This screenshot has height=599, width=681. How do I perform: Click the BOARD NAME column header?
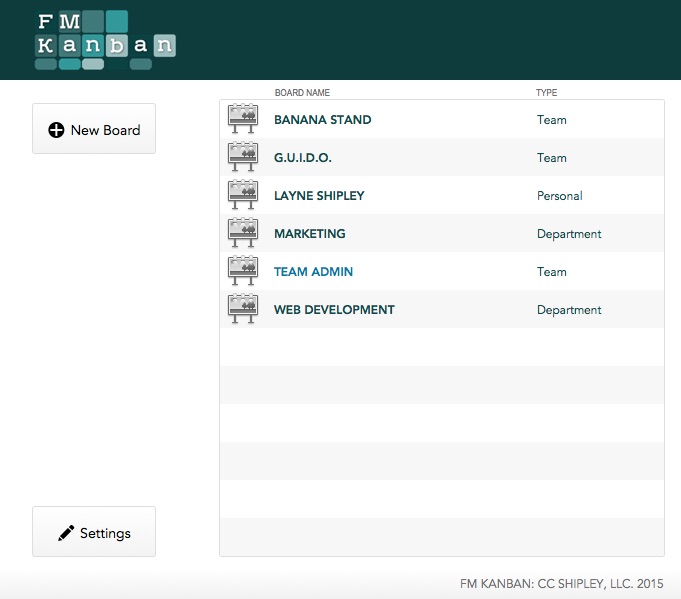[x=302, y=93]
